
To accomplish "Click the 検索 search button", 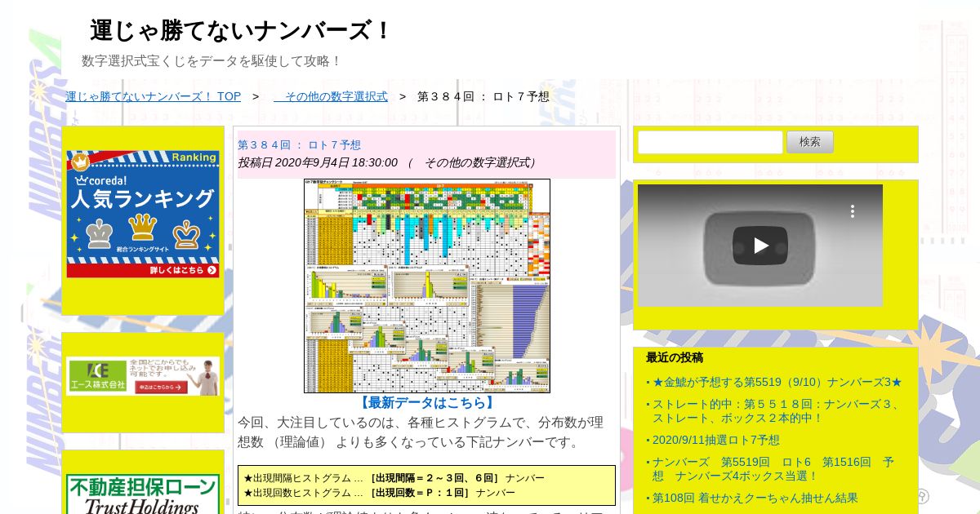I will 810,142.
